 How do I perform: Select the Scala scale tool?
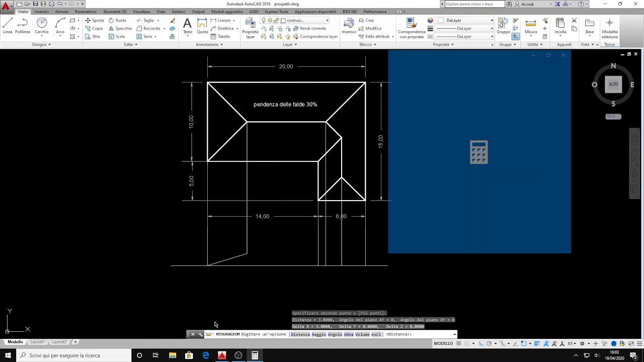pyautogui.click(x=117, y=37)
